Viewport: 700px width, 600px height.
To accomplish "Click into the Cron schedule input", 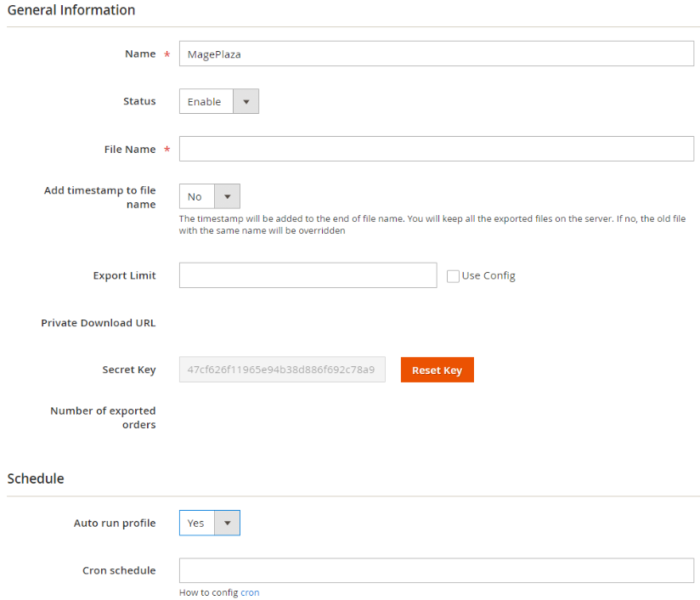I will coord(436,570).
